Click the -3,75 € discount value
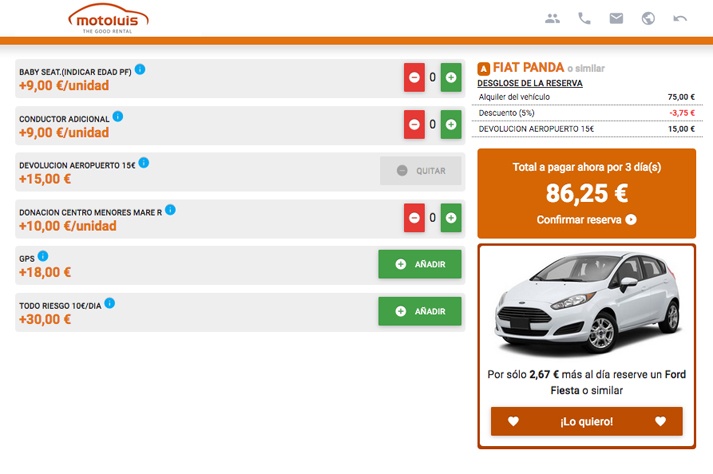 point(682,113)
